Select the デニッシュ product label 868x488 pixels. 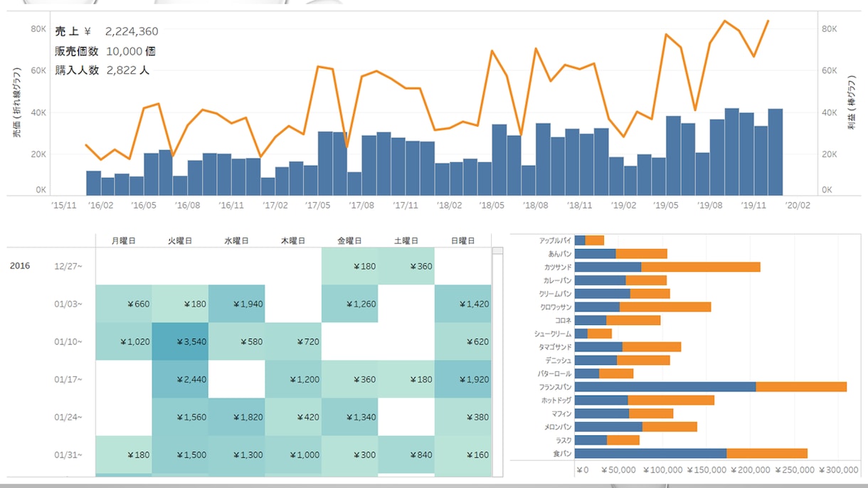(x=559, y=360)
